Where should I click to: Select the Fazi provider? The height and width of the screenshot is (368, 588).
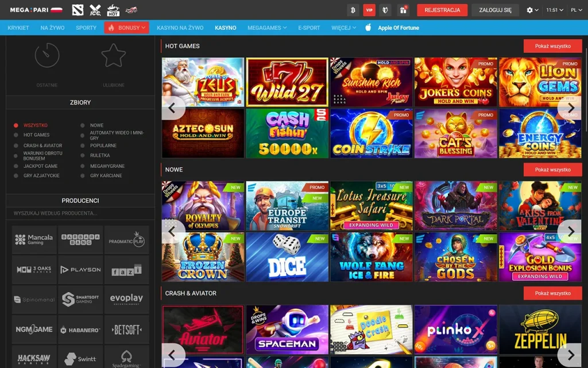(x=126, y=270)
